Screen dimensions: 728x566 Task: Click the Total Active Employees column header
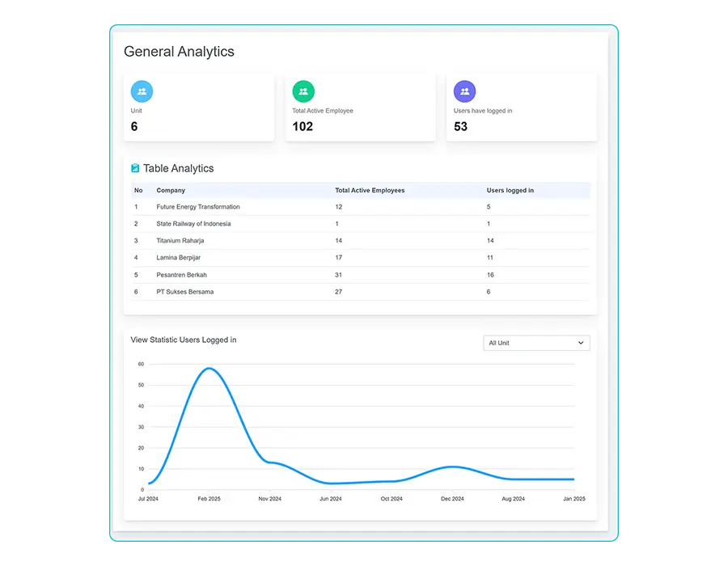coord(370,190)
